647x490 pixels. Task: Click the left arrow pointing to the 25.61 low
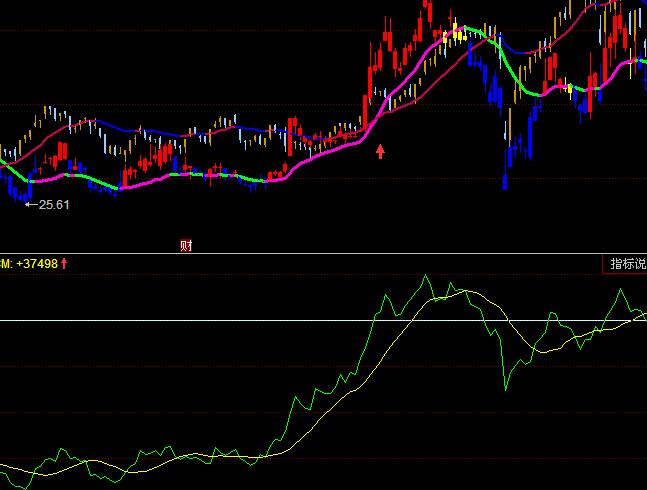click(x=30, y=204)
